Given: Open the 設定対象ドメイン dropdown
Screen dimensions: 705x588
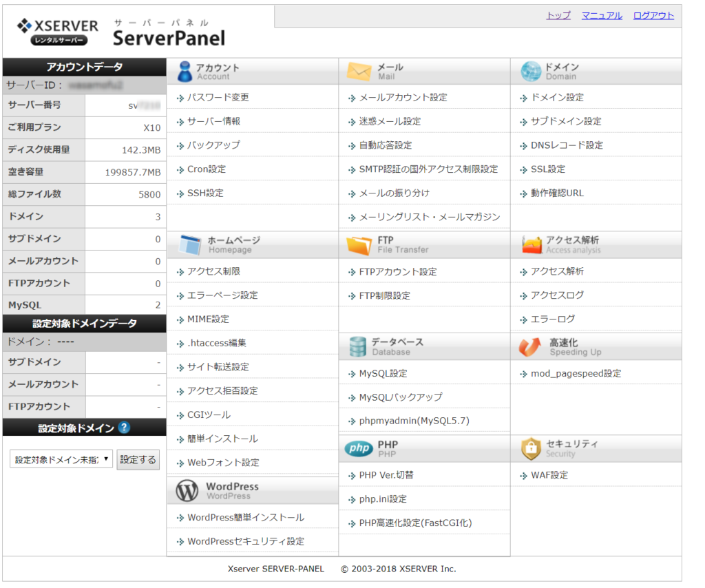Looking at the screenshot, I should pyautogui.click(x=61, y=459).
